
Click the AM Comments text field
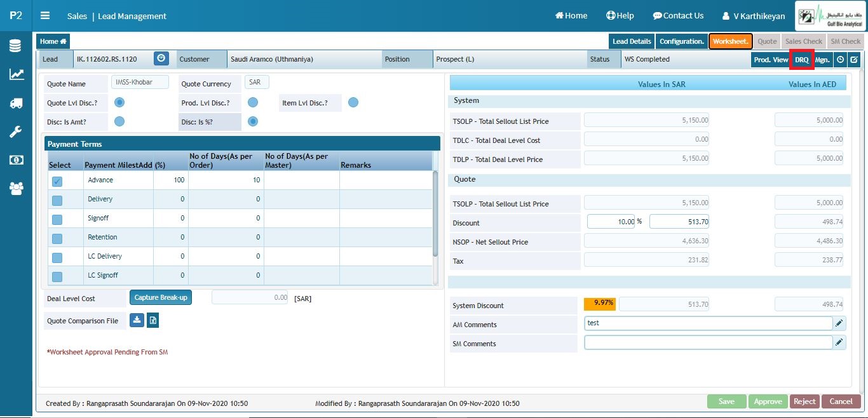[708, 323]
